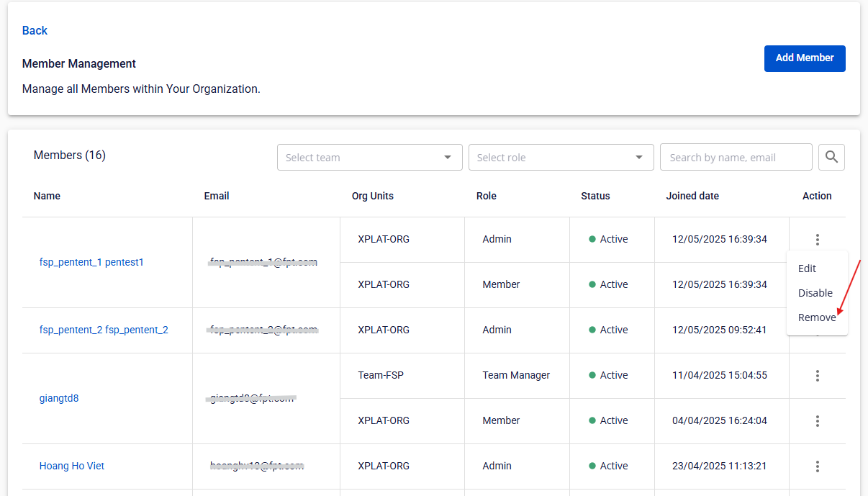Click Admin role in fsp_pentent_2 row

(497, 330)
